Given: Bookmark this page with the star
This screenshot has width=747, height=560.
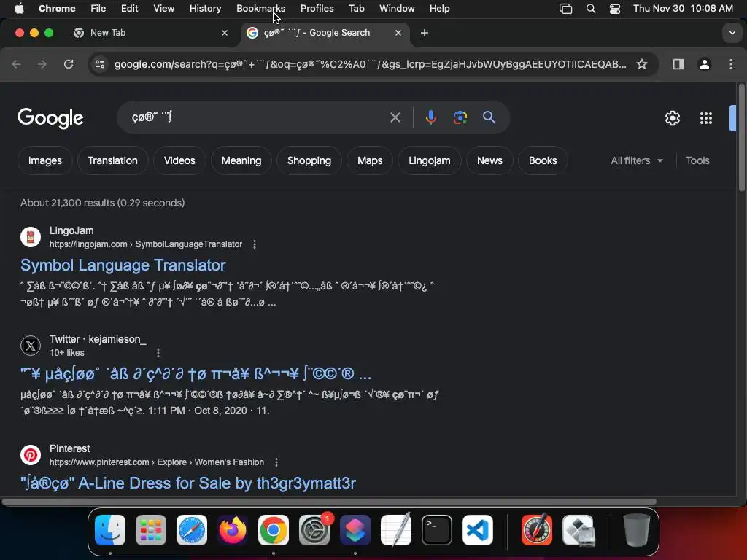Looking at the screenshot, I should [642, 64].
